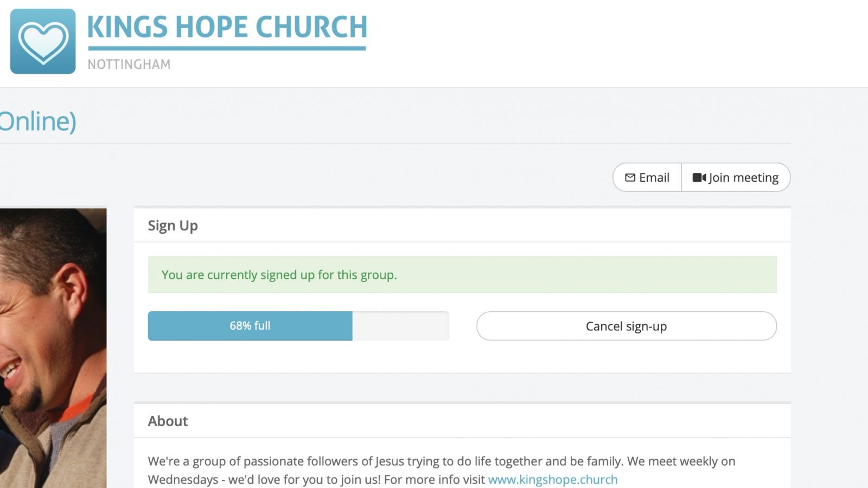Click the Nottingham subtitle text
Viewport: 868px width, 488px height.
pos(129,64)
